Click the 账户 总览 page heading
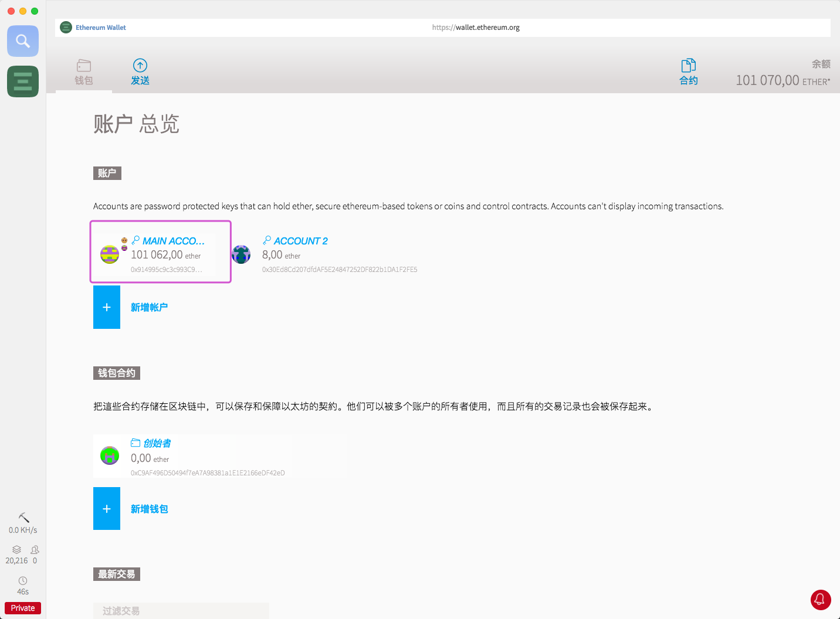This screenshot has width=840, height=619. click(136, 124)
